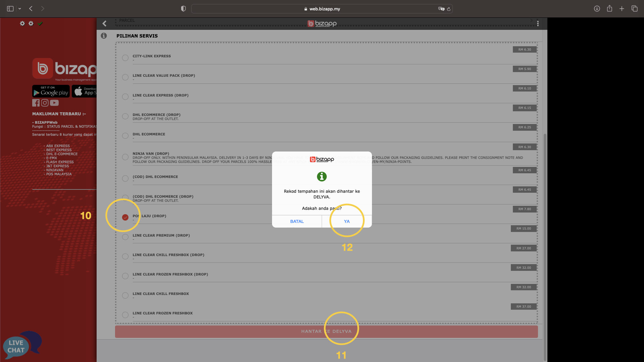Click the translate icon in address bar

[x=441, y=9]
